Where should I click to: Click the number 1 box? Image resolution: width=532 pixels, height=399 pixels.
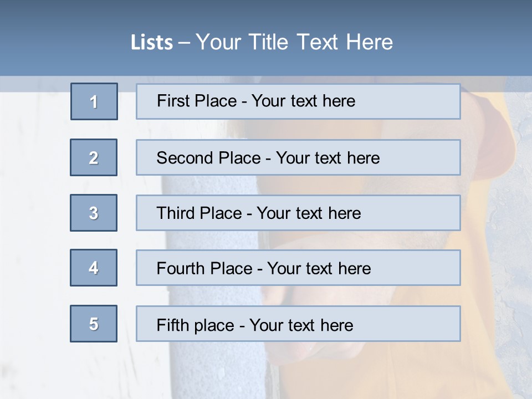94,101
